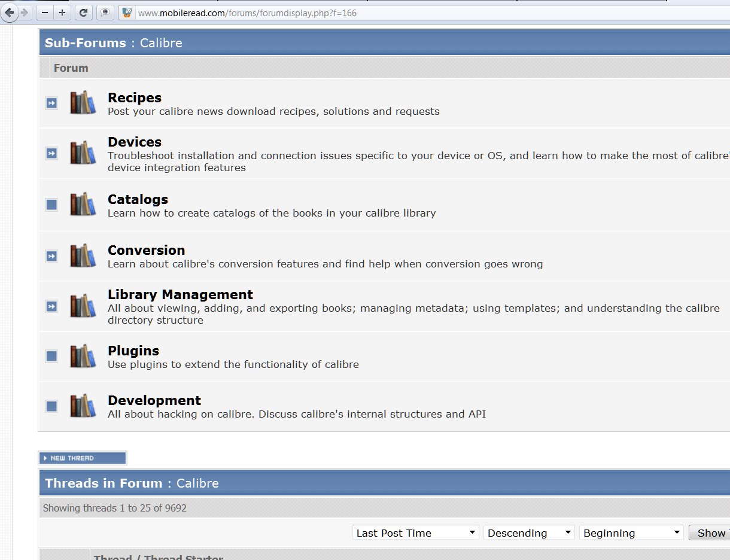The width and height of the screenshot is (730, 560).
Task: Open the Descending order dropdown
Action: (529, 532)
